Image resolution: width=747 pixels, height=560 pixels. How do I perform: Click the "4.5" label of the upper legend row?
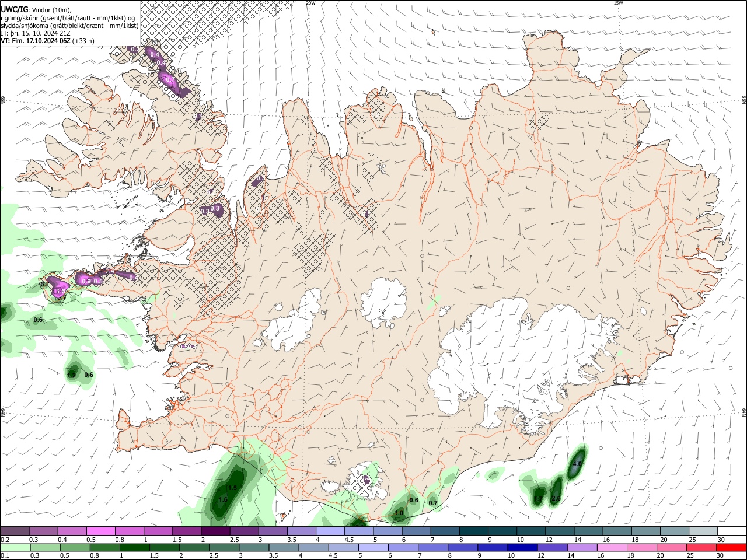349,540
